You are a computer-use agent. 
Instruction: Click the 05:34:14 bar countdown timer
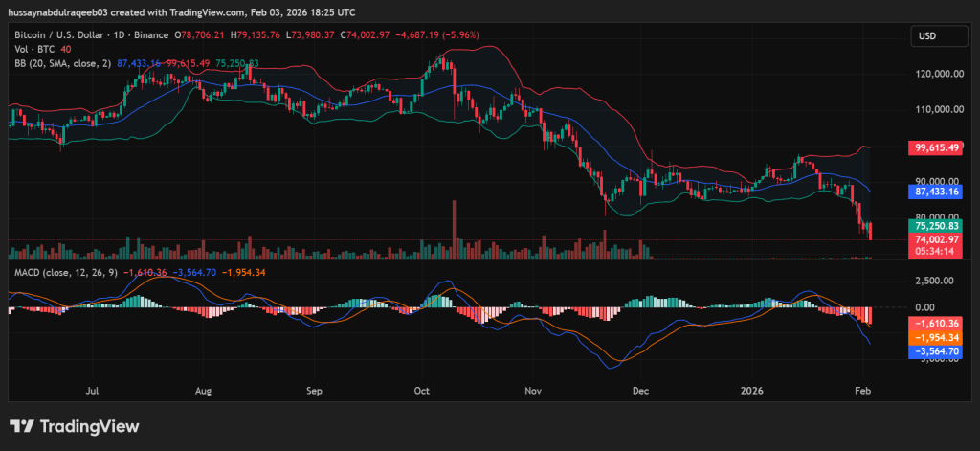(x=936, y=251)
